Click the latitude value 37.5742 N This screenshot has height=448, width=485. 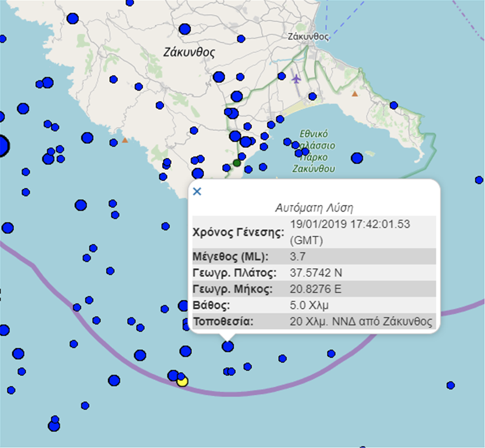point(316,273)
